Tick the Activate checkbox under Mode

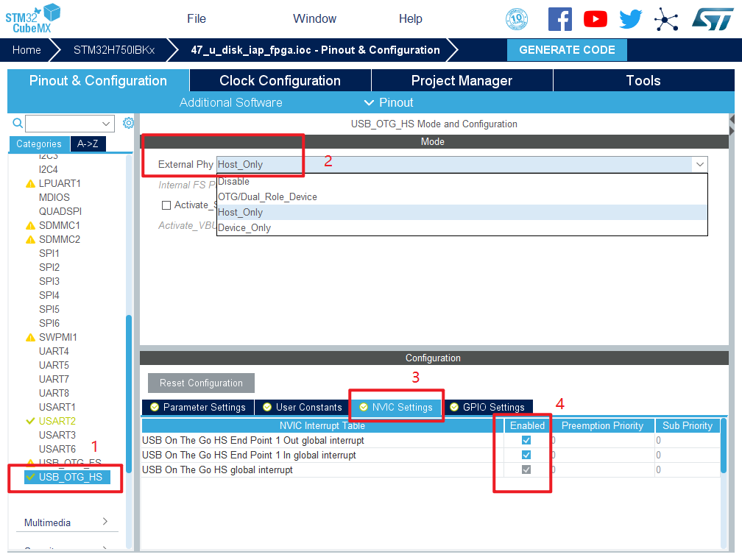coord(166,205)
